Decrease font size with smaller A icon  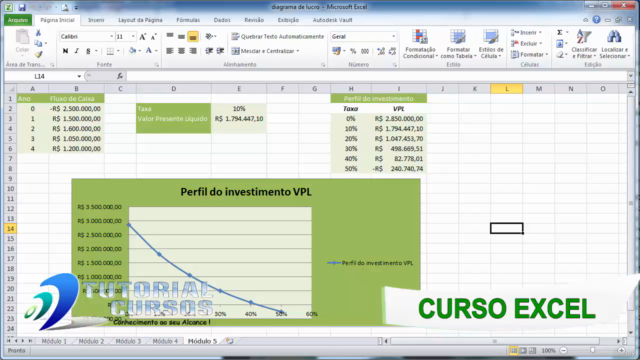pyautogui.click(x=153, y=37)
